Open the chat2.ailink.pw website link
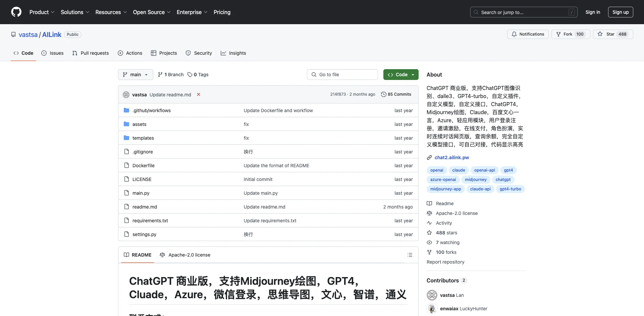The width and height of the screenshot is (644, 316). pos(452,157)
